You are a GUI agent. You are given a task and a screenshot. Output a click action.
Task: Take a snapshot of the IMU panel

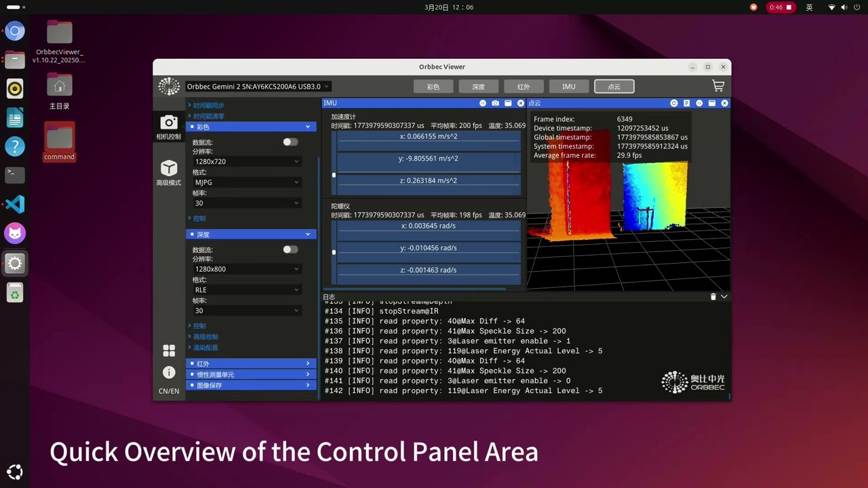[x=496, y=103]
